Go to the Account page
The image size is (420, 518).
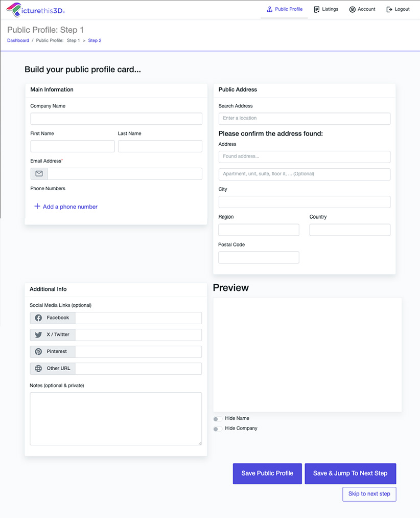click(362, 9)
